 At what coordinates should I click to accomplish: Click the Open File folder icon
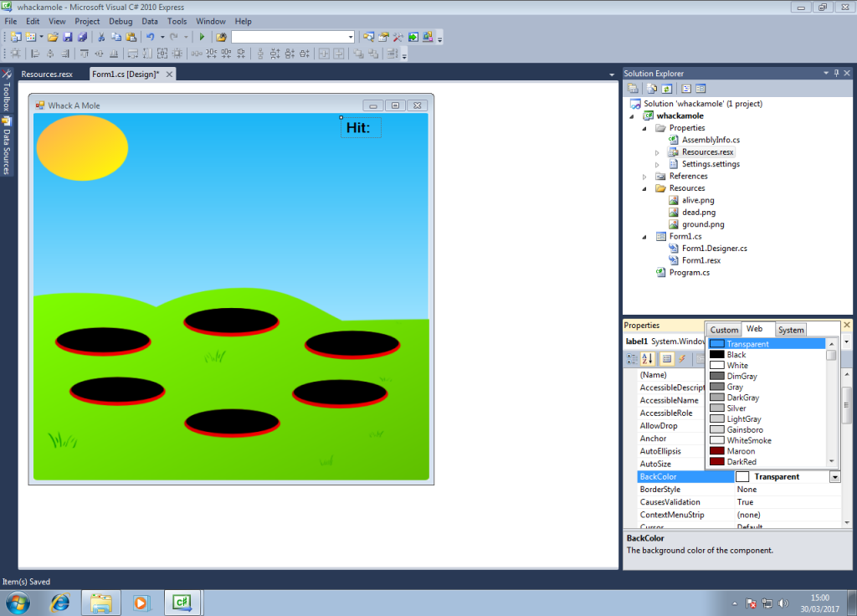point(53,37)
